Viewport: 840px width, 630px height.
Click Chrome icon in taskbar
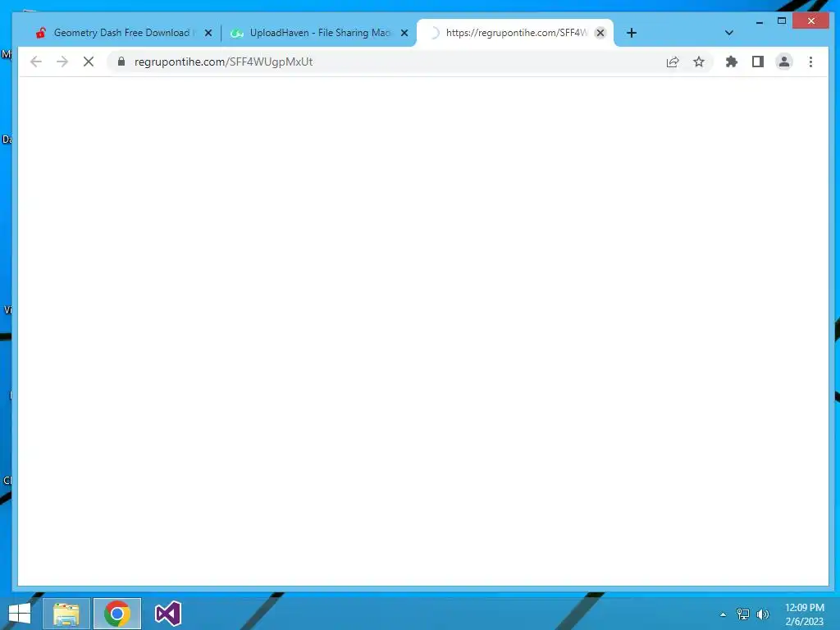pos(117,614)
